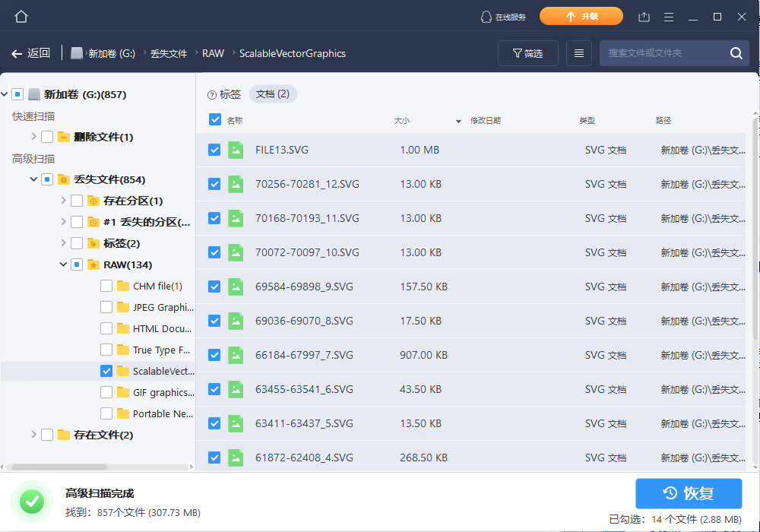Expand the 删除文件(1) tree node
The height and width of the screenshot is (532, 760).
33,137
